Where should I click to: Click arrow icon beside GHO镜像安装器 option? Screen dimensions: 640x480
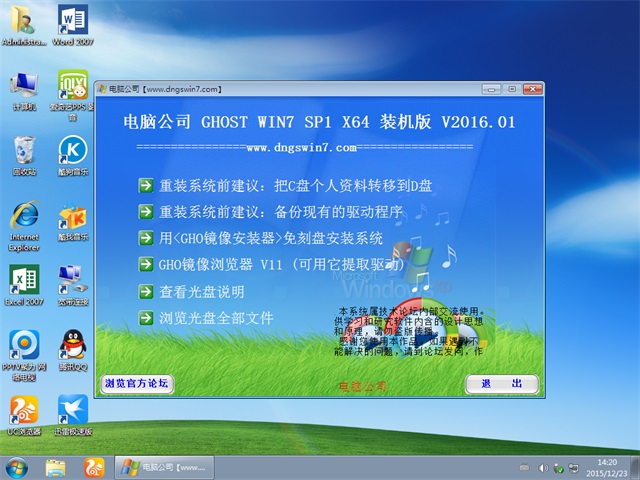pos(146,238)
